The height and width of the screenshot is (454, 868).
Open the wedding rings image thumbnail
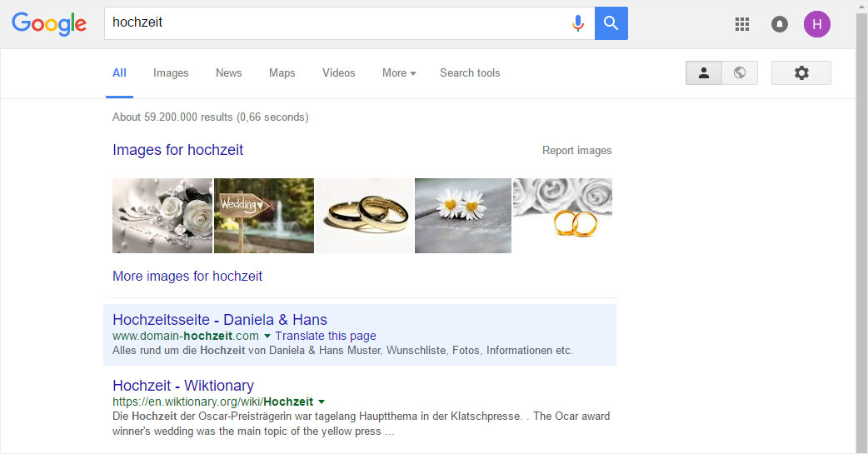click(364, 216)
